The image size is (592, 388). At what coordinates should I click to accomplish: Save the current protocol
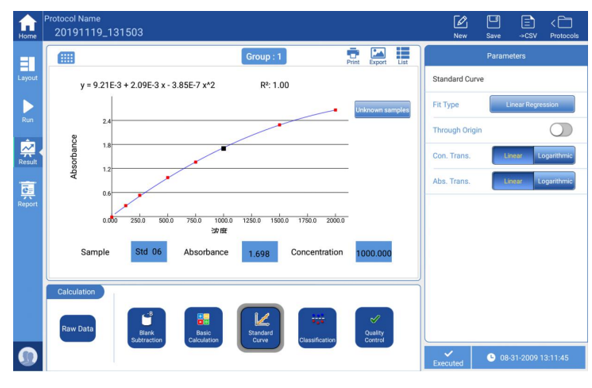point(493,27)
